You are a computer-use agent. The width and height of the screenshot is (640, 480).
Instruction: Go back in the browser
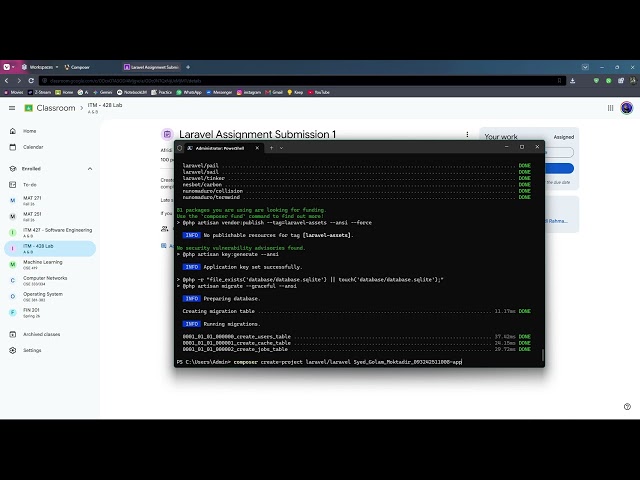pyautogui.click(x=7, y=81)
